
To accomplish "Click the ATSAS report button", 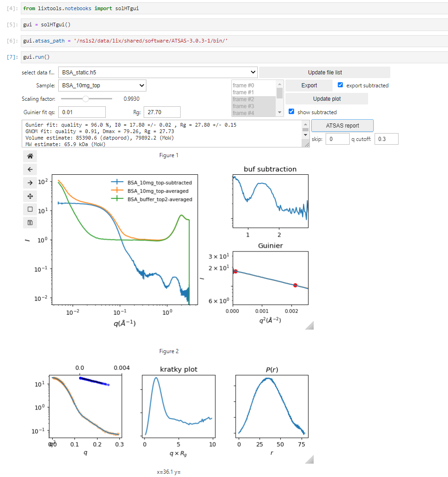I will [342, 126].
